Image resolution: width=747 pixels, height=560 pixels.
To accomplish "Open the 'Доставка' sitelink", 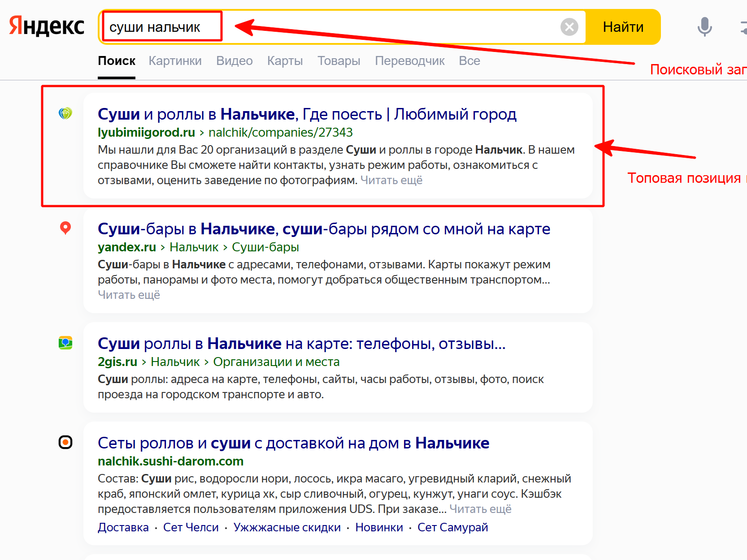I will click(123, 527).
